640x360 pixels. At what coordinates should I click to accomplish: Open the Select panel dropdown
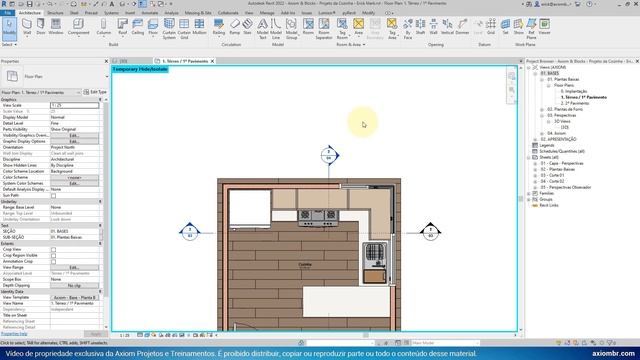click(9, 44)
